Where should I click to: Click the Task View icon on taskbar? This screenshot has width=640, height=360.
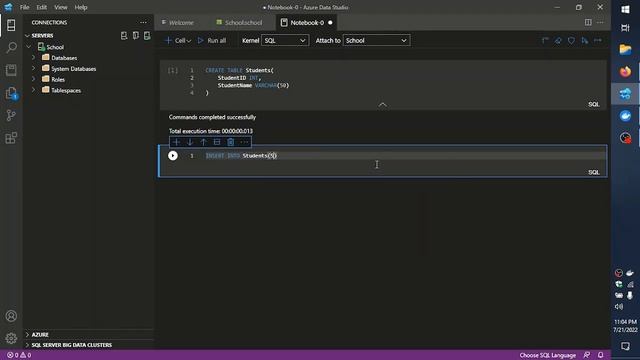coord(625,28)
